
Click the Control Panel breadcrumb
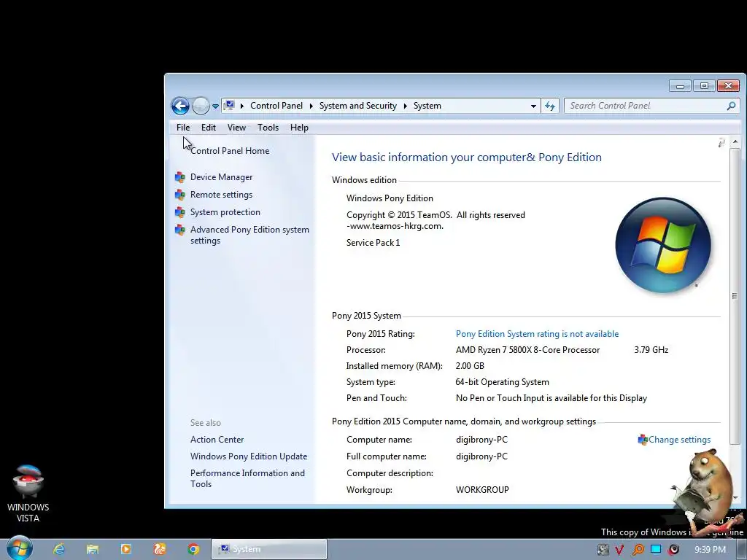[276, 106]
